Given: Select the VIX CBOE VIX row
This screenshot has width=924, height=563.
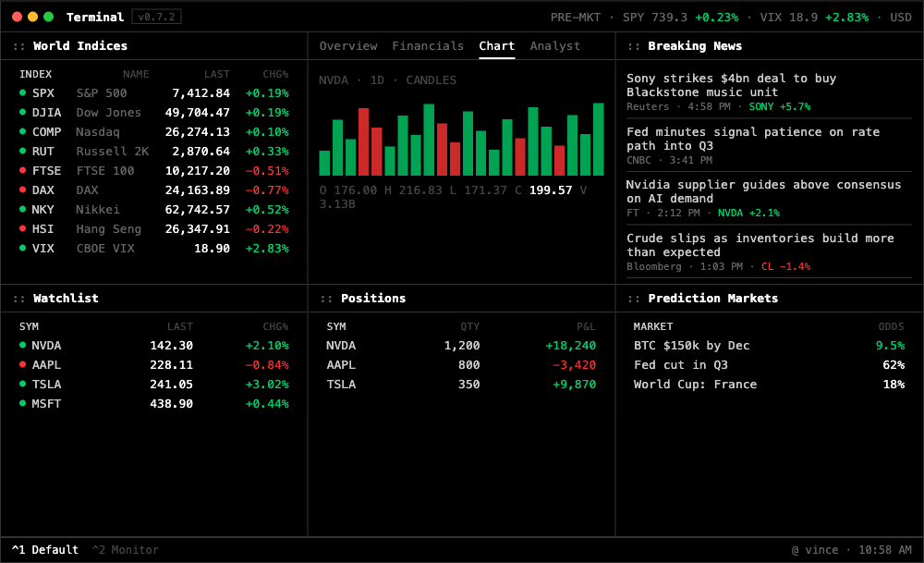Looking at the screenshot, I should (153, 249).
